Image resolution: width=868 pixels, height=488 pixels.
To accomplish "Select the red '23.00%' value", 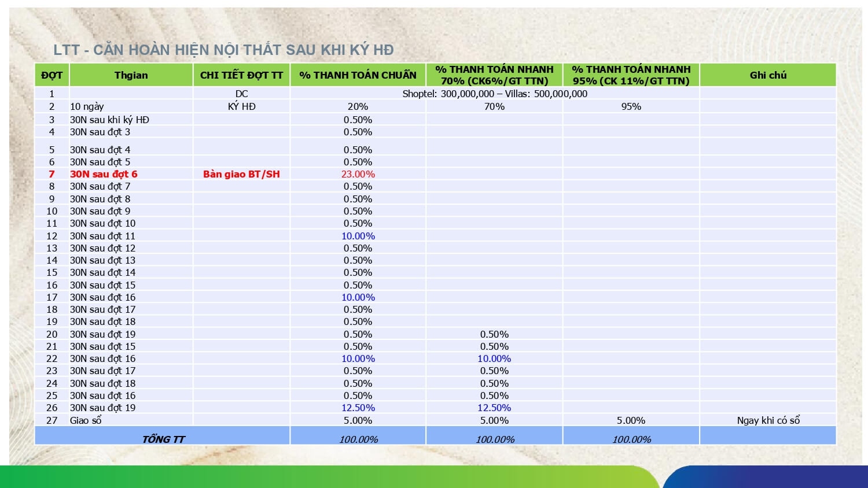I will pos(358,174).
